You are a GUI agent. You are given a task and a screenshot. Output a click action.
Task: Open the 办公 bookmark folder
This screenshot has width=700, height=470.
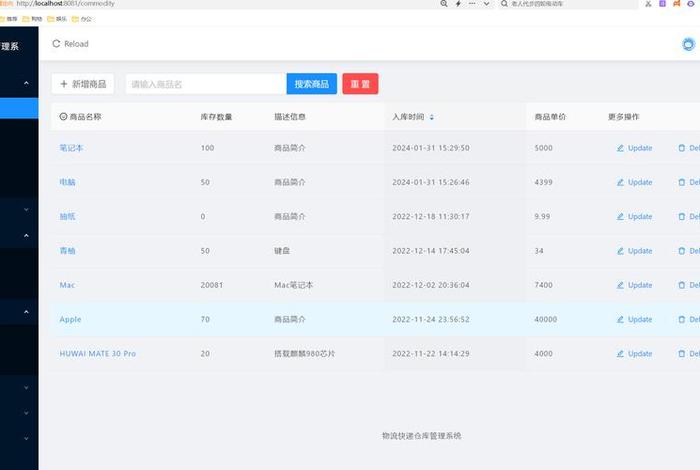click(x=82, y=19)
